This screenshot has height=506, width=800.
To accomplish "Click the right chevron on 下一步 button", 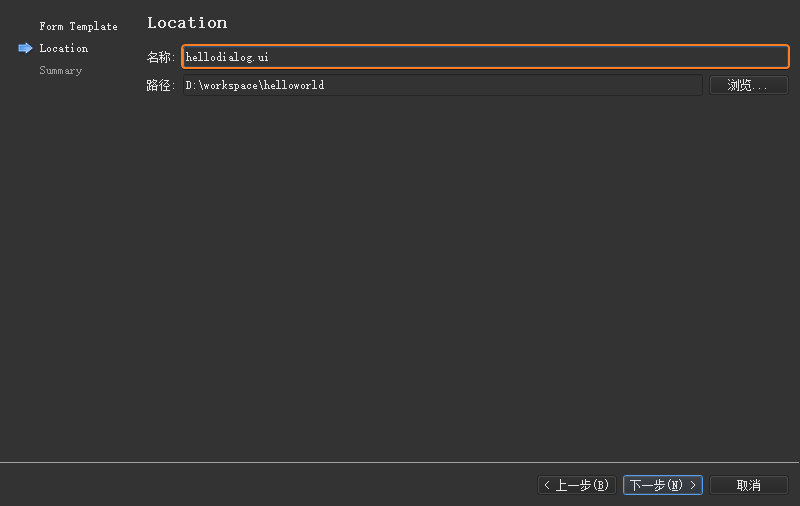I will click(693, 485).
